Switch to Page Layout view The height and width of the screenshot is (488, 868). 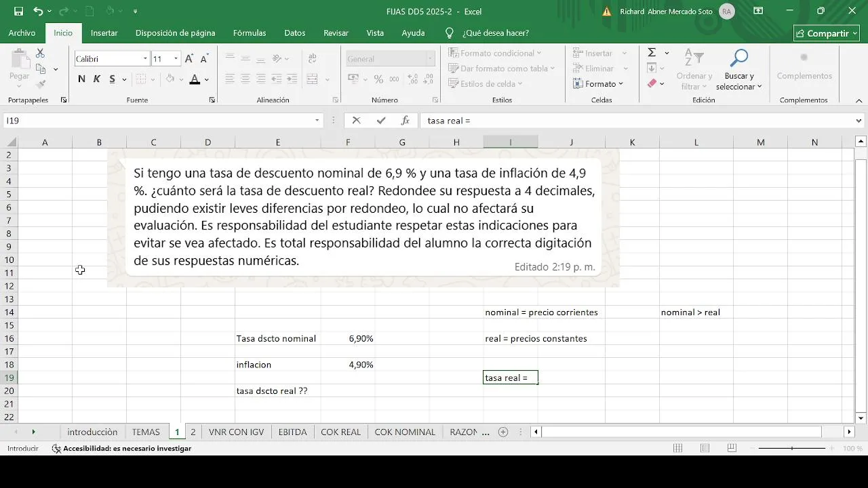point(705,448)
